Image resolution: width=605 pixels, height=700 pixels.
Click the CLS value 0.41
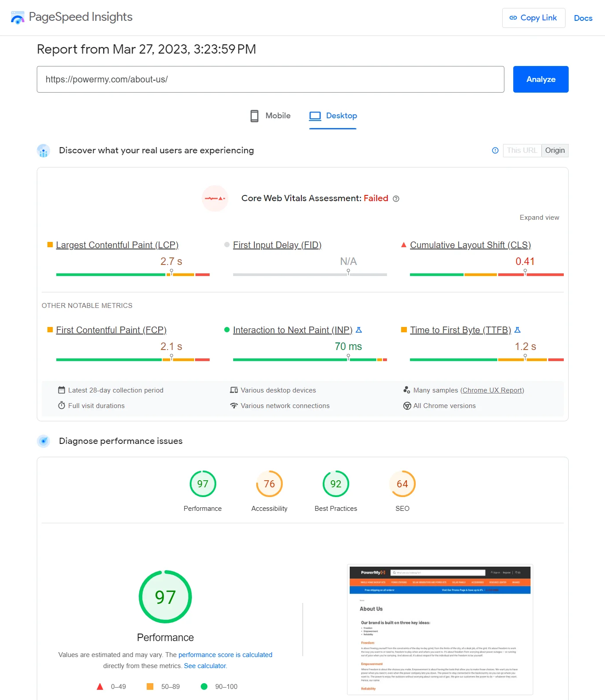coord(525,261)
